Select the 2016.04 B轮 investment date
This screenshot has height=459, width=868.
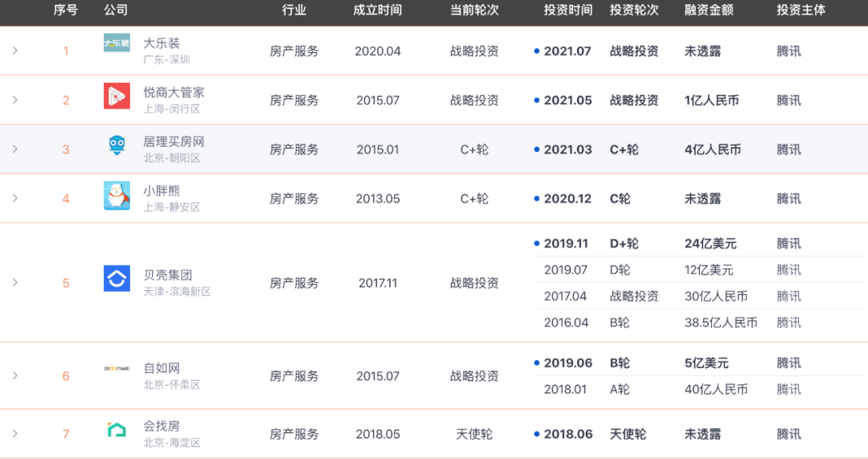(x=566, y=323)
